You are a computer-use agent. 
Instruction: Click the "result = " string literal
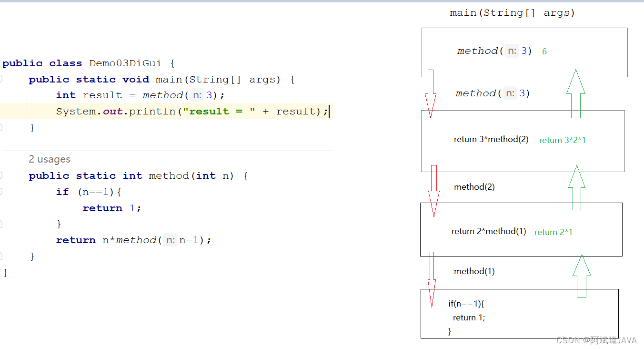[220, 111]
